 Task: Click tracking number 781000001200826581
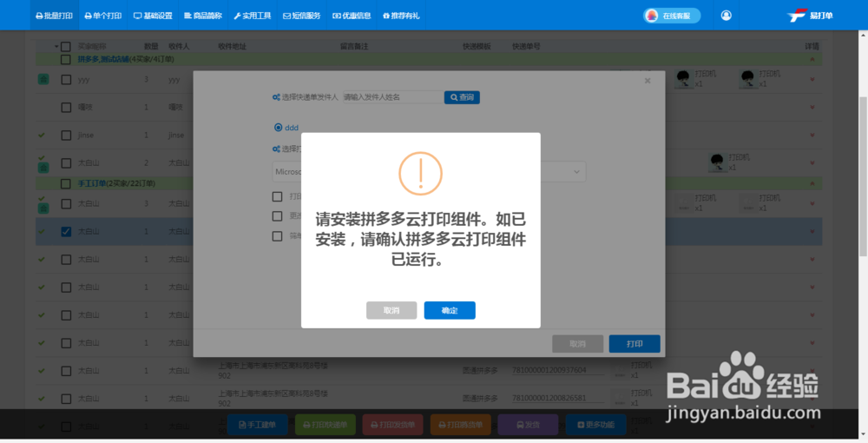(549, 398)
